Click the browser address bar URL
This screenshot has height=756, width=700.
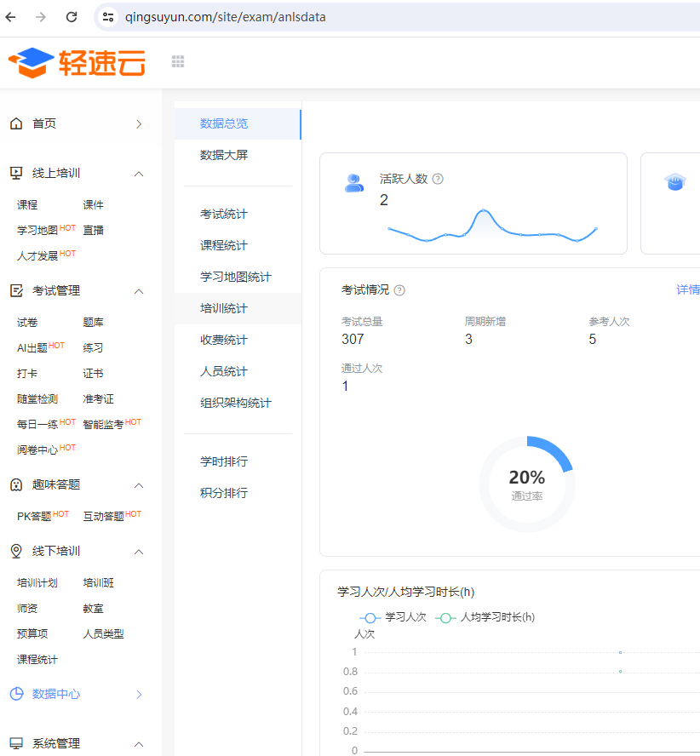tap(225, 17)
